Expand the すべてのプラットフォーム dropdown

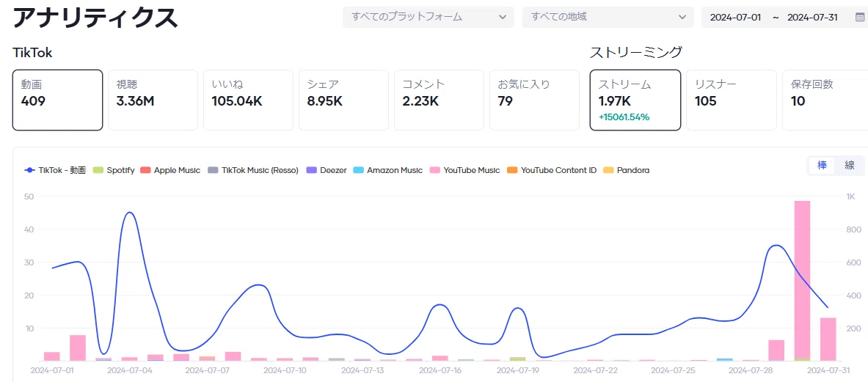[428, 17]
